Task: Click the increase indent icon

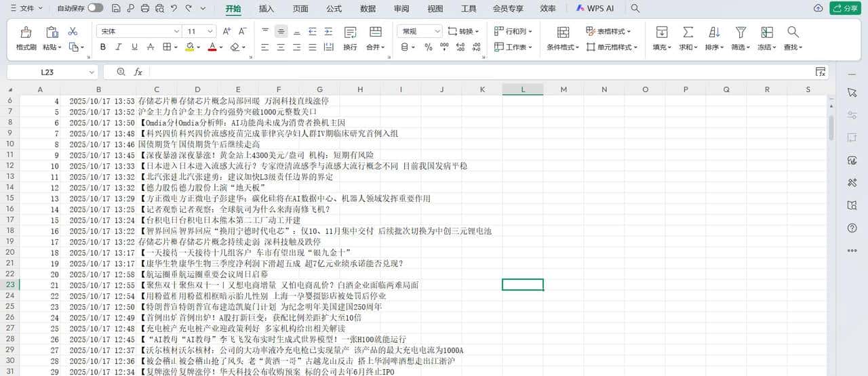Action: coord(328,31)
